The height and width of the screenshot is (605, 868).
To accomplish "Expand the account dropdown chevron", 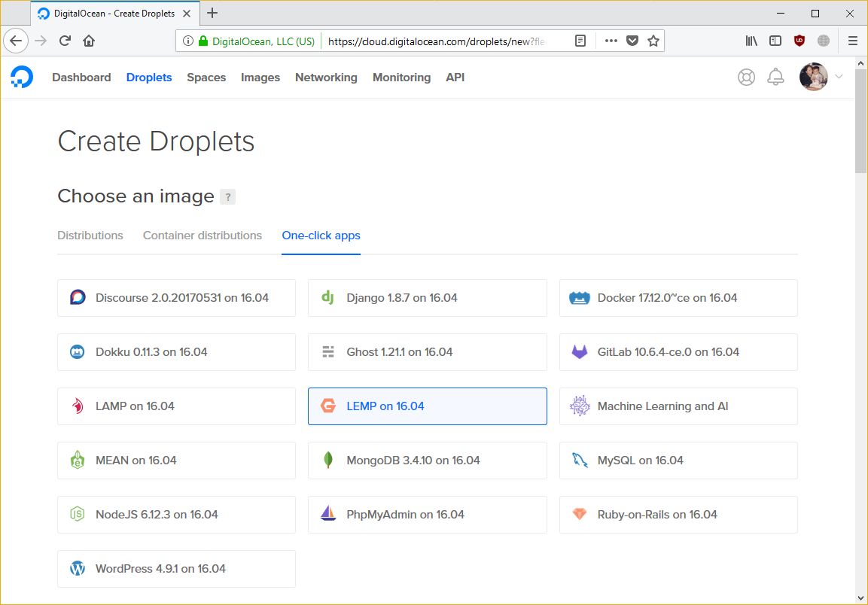I will coord(839,77).
